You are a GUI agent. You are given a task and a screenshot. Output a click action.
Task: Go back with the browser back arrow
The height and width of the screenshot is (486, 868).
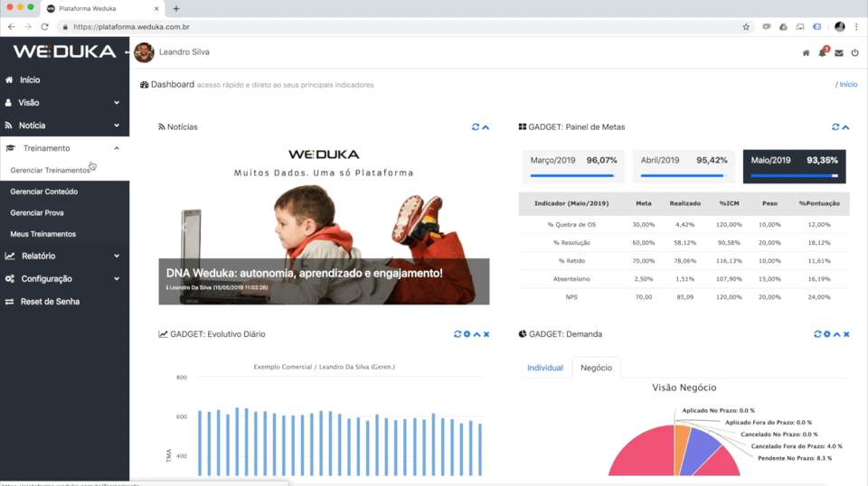tap(12, 26)
